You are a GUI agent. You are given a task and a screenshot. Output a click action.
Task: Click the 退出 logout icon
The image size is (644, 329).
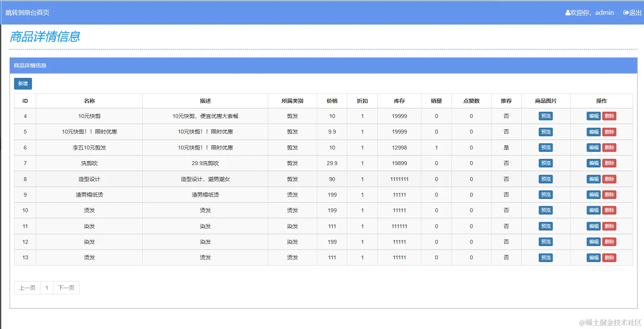coord(626,13)
